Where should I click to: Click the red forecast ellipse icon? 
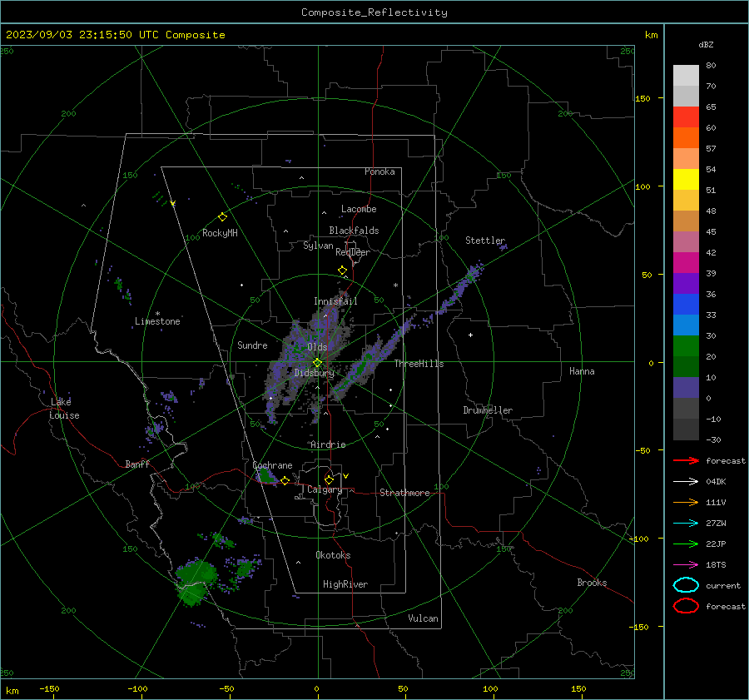pyautogui.click(x=686, y=606)
